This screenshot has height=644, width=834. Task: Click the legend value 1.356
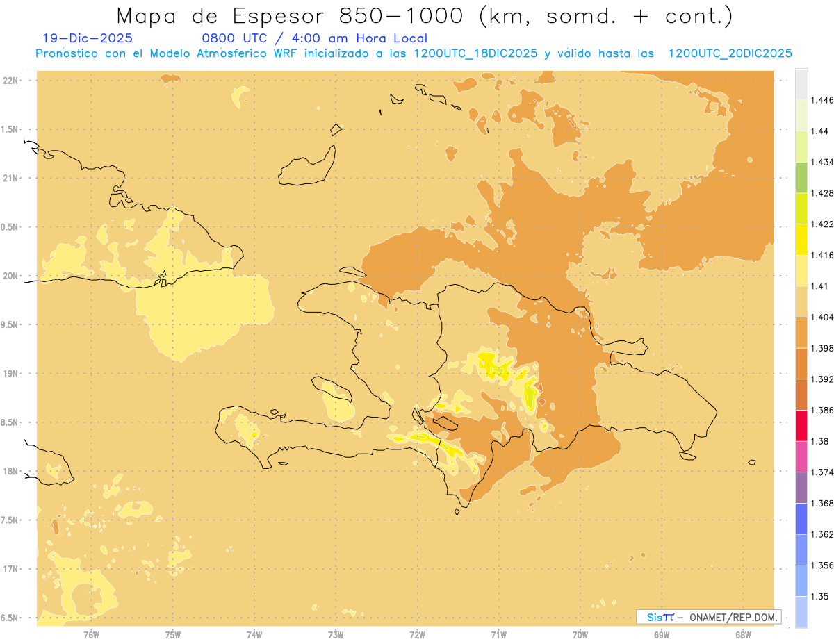(824, 565)
